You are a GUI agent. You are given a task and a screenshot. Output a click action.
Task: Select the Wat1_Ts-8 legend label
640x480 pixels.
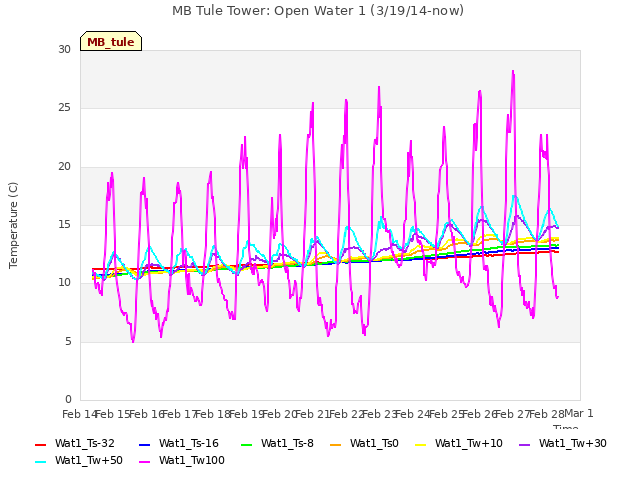[x=287, y=444]
